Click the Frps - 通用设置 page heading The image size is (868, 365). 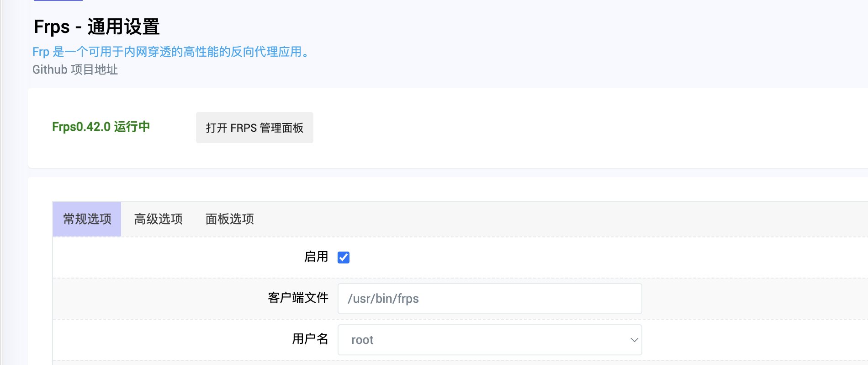96,27
